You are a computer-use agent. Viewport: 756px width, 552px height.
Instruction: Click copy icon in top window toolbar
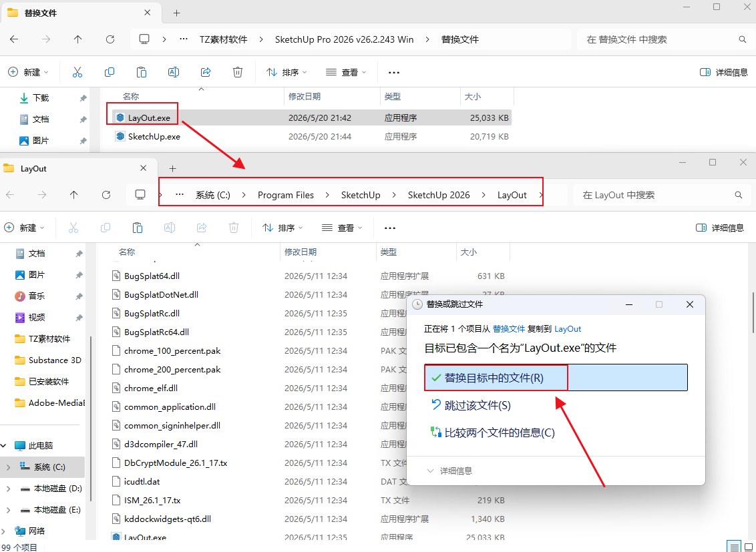[x=110, y=72]
